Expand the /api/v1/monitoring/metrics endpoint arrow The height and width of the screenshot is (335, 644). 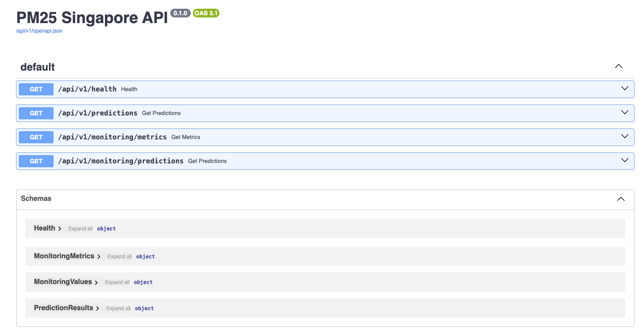tap(625, 136)
